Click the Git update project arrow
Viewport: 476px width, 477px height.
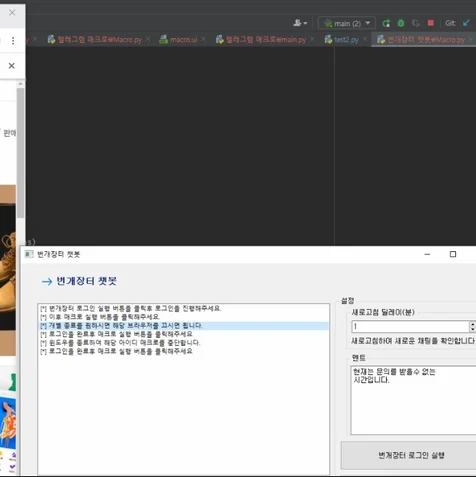[466, 23]
